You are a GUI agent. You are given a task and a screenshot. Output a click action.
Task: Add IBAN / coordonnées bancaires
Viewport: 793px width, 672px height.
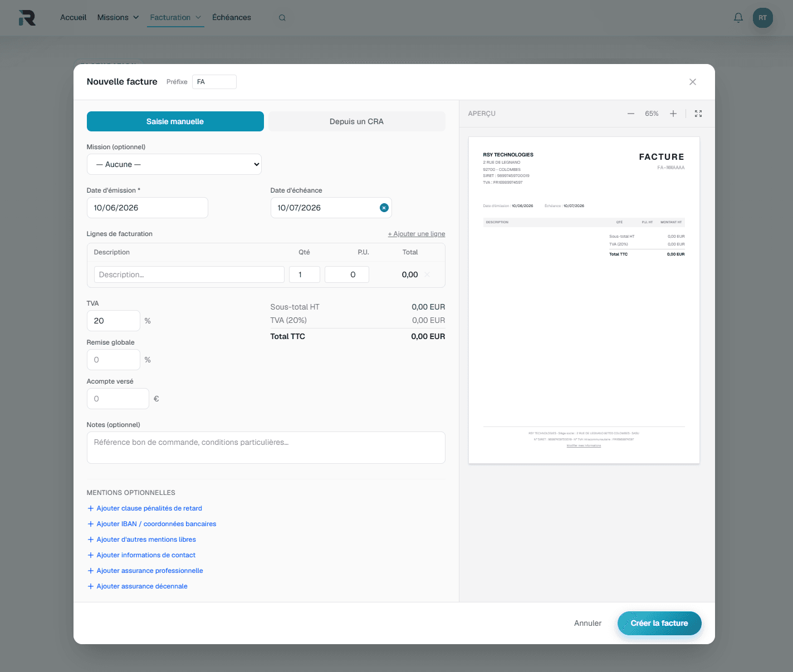[x=152, y=524]
